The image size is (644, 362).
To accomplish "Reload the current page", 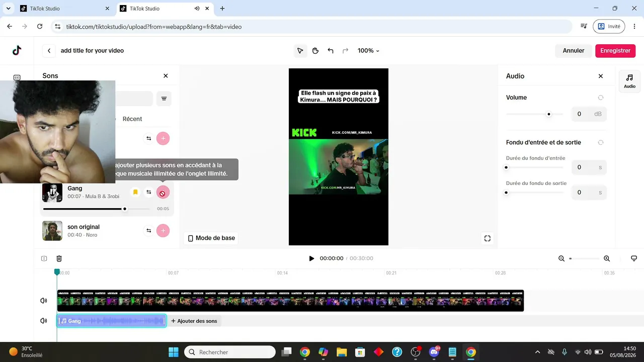I will (40, 26).
